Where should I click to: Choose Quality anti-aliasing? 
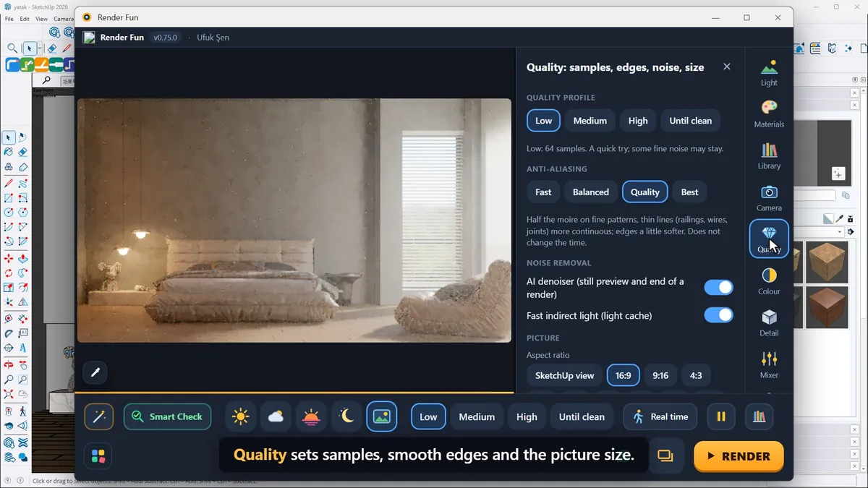[645, 192]
